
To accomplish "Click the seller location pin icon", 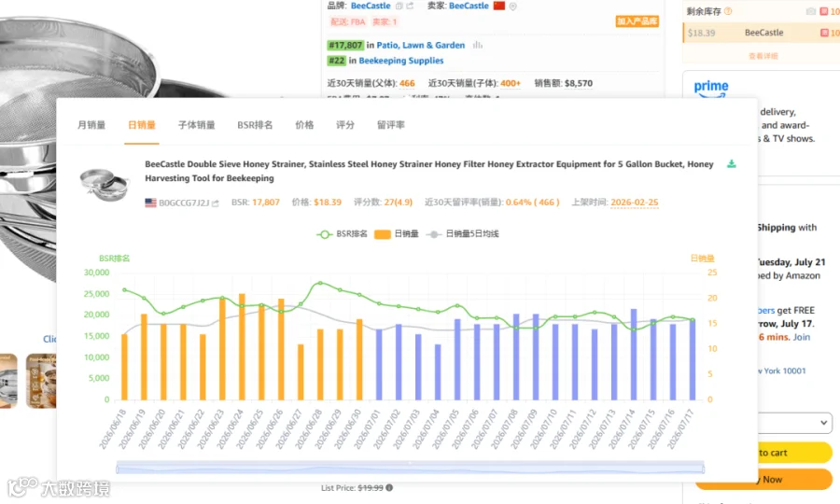I will (512, 7).
